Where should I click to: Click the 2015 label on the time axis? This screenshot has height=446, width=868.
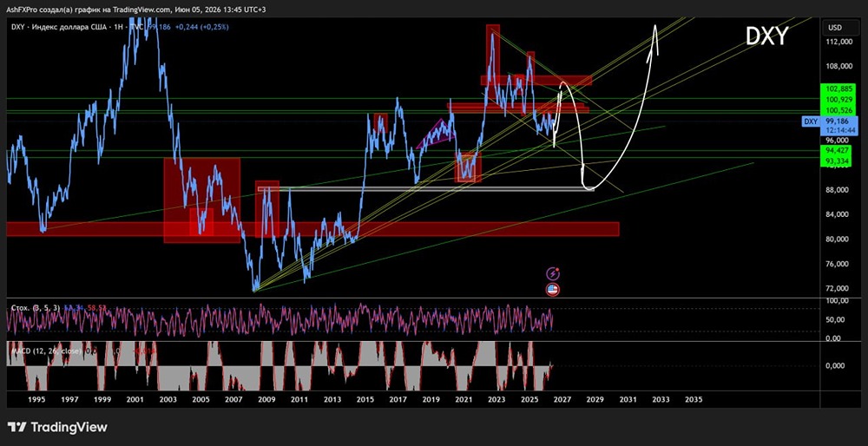click(365, 399)
